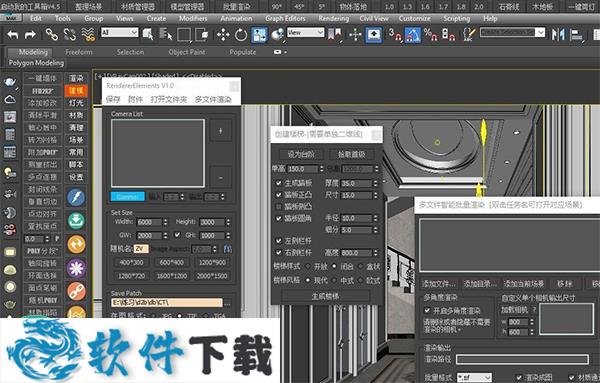Click the Use Pivot Point Center icon

coord(334,35)
